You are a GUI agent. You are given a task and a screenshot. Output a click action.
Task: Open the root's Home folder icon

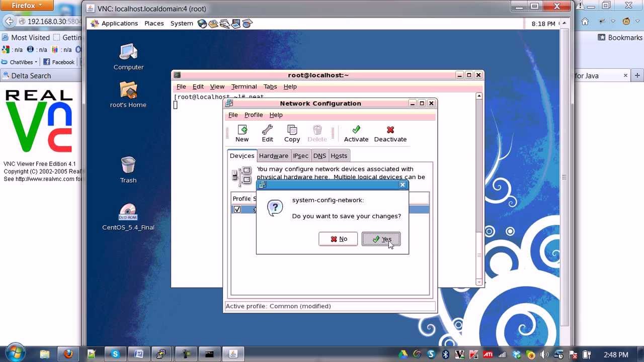[128, 90]
